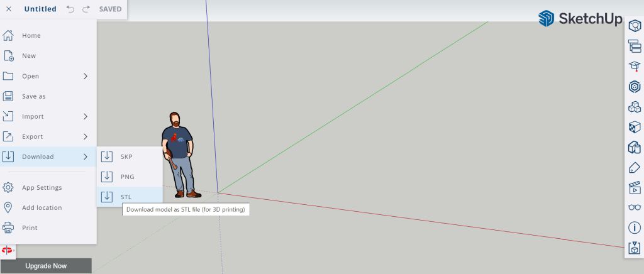Open the Model Info panel
The image size is (644, 274).
pos(634,227)
